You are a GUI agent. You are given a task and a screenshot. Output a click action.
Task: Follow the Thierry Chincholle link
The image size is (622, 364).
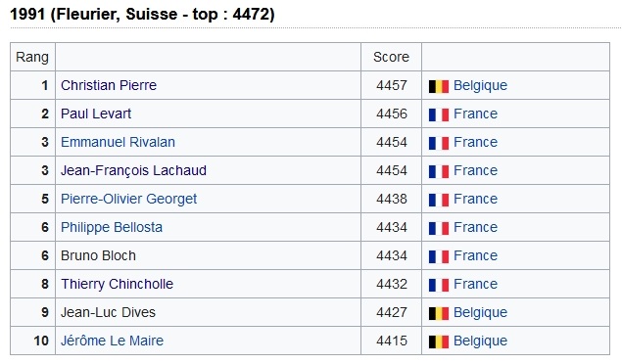coord(117,284)
